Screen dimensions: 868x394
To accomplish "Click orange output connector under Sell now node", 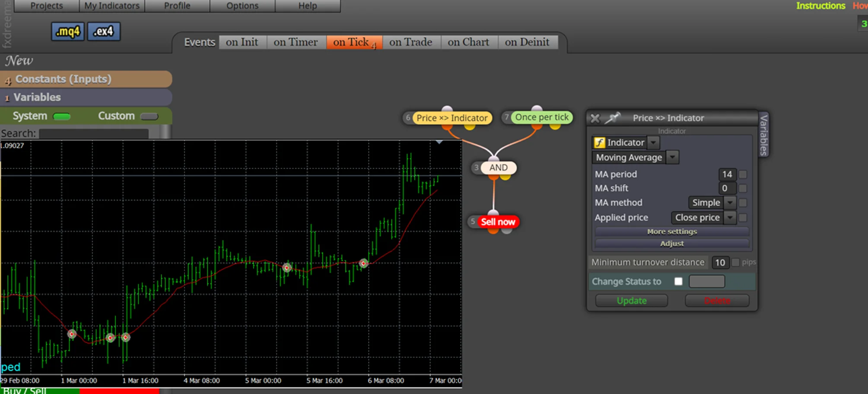I will click(x=493, y=231).
